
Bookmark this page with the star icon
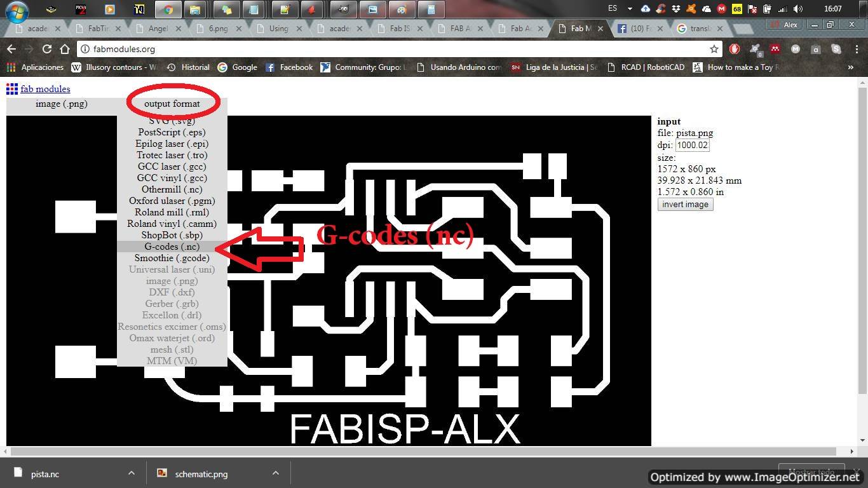click(714, 49)
